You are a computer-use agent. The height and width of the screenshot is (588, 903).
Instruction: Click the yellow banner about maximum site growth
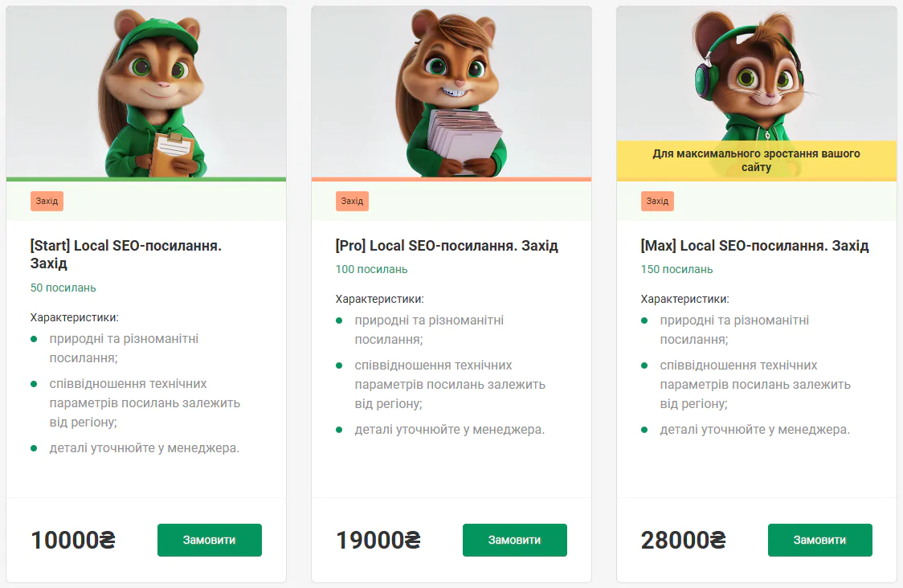point(756,161)
